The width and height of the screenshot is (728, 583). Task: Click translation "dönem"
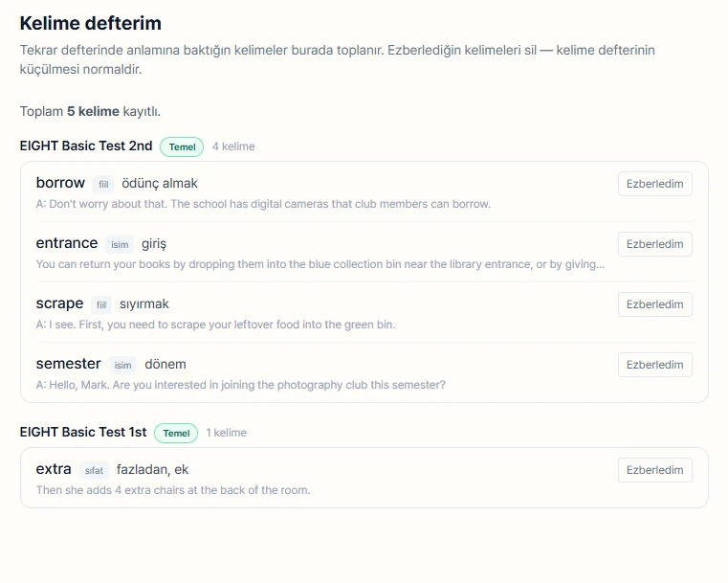pos(165,365)
